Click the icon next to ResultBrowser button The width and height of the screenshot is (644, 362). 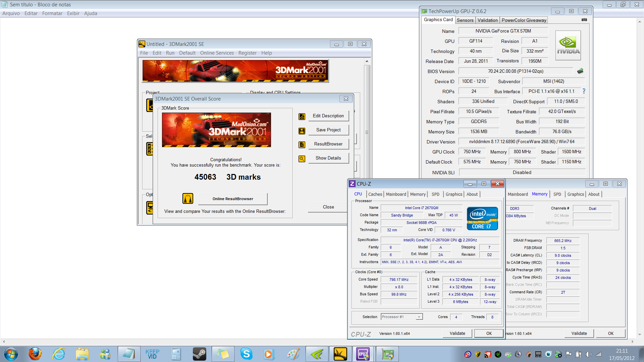point(302,145)
